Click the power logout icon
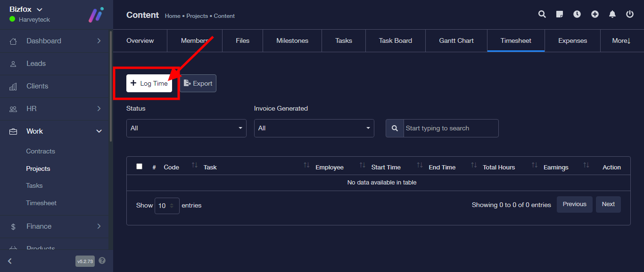 click(630, 15)
